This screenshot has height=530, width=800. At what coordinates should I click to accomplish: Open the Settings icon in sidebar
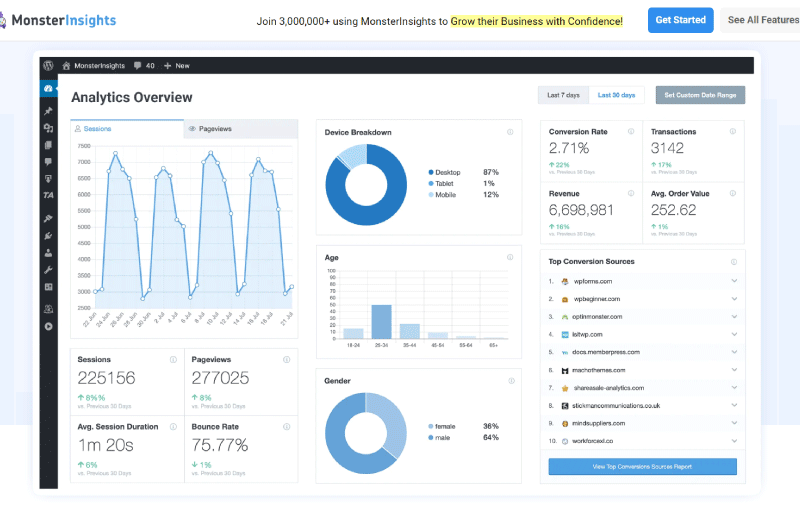[x=48, y=287]
